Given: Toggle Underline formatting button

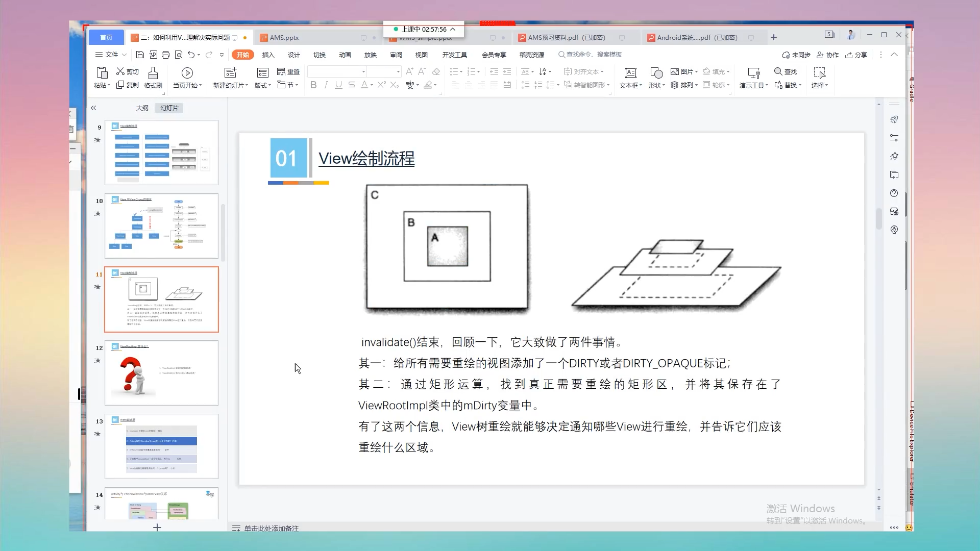Looking at the screenshot, I should click(338, 85).
